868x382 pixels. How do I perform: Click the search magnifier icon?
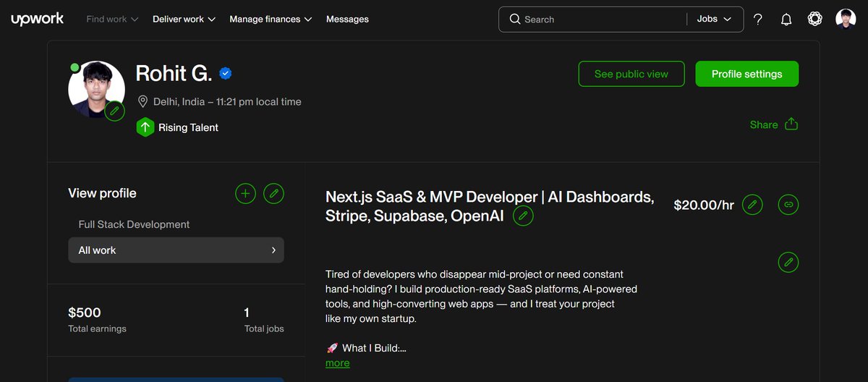pos(515,20)
